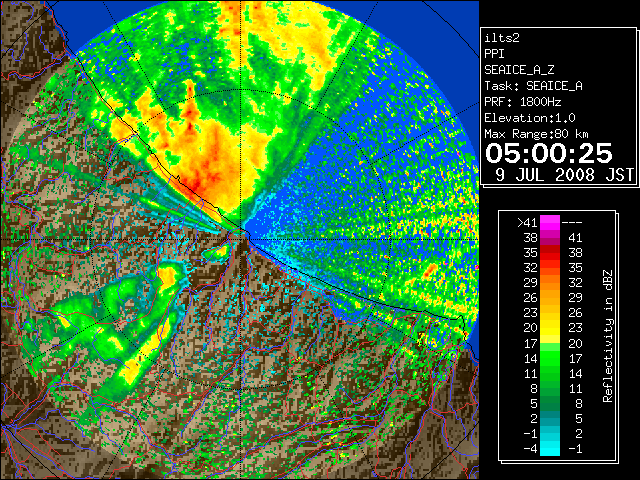Click the 'Max Range:80 km' text
The image size is (640, 480).
(537, 134)
